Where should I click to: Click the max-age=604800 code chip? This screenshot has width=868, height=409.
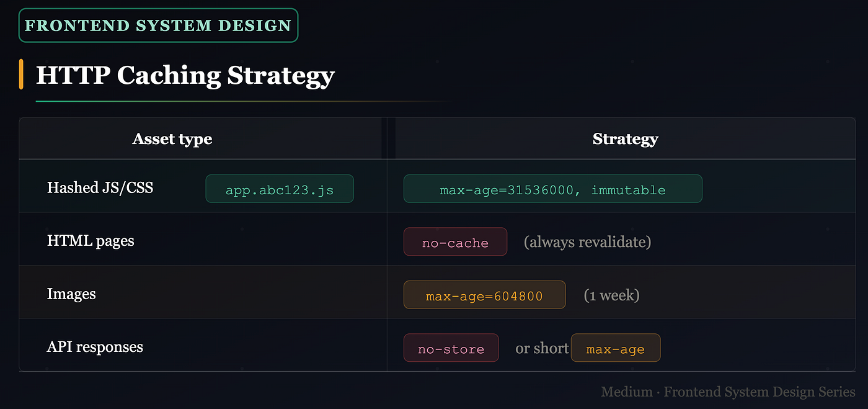pos(484,295)
